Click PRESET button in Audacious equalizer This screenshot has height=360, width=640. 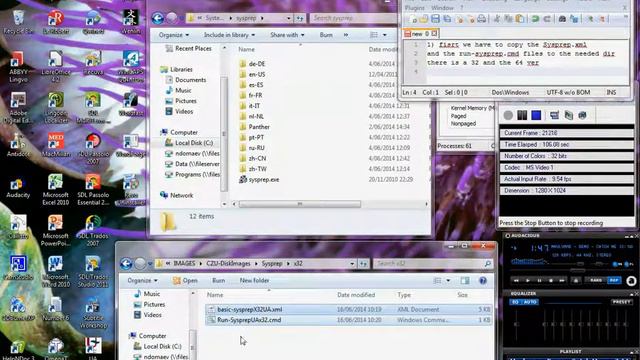(622, 302)
